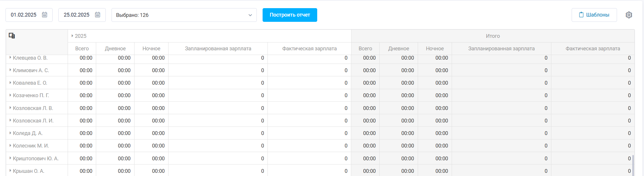644x176 pixels.
Task: Click Итого planned salary cell for Климович А. С.
Action: pos(501,70)
